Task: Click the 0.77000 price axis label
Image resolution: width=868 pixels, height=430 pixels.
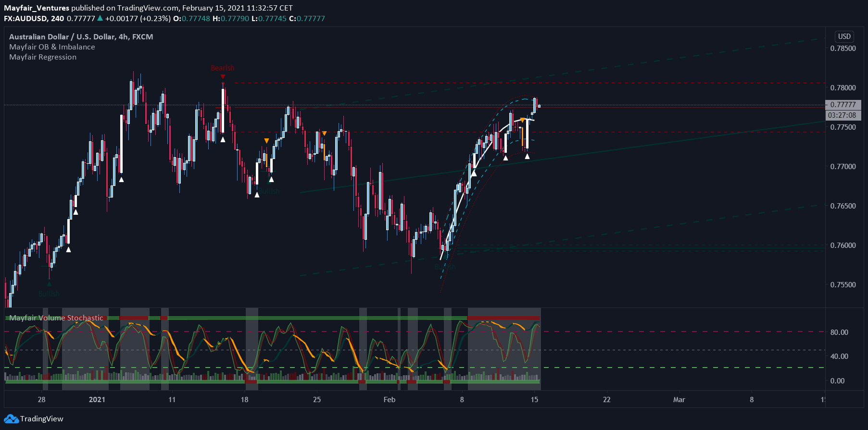Action: pos(843,166)
